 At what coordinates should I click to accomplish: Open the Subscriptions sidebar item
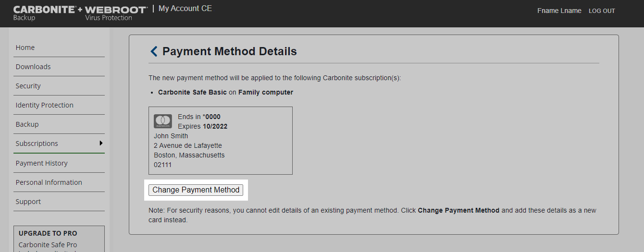pos(59,144)
